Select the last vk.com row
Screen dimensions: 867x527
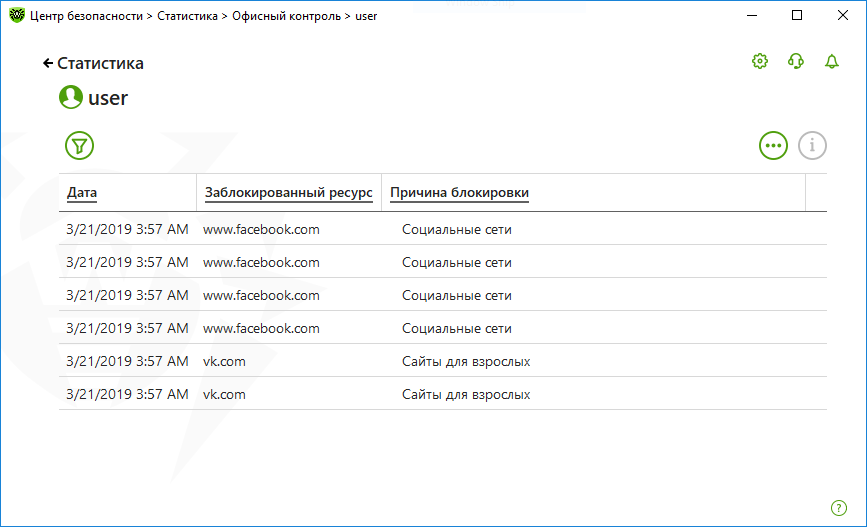pos(443,394)
